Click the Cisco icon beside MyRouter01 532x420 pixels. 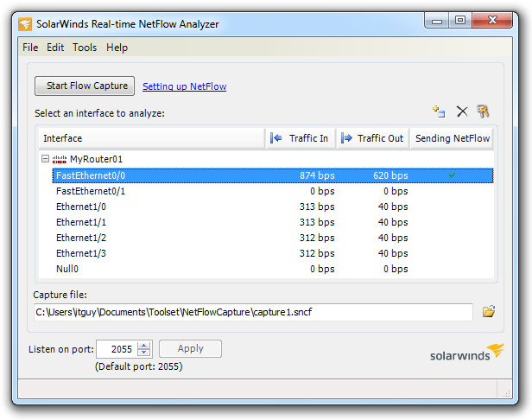pyautogui.click(x=60, y=159)
